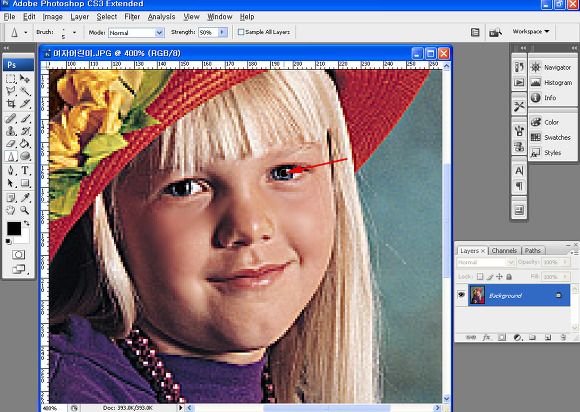Screen dimensions: 580x412
Task: Switch to the Paths tab
Action: coord(533,250)
